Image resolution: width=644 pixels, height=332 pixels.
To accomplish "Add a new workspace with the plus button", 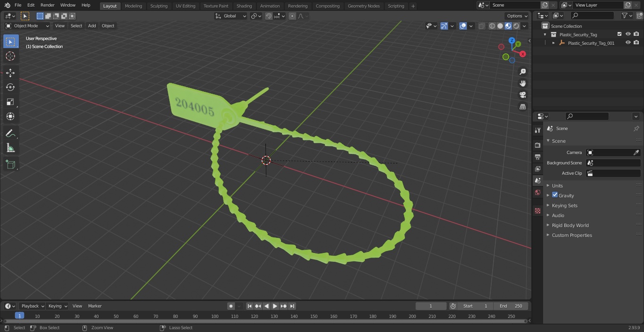I will click(x=413, y=6).
